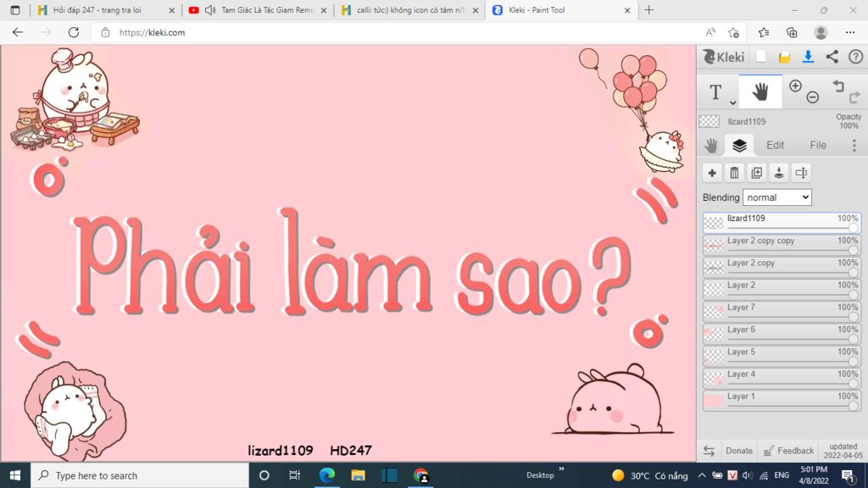Open the Donate link
The image size is (868, 488).
pyautogui.click(x=739, y=451)
